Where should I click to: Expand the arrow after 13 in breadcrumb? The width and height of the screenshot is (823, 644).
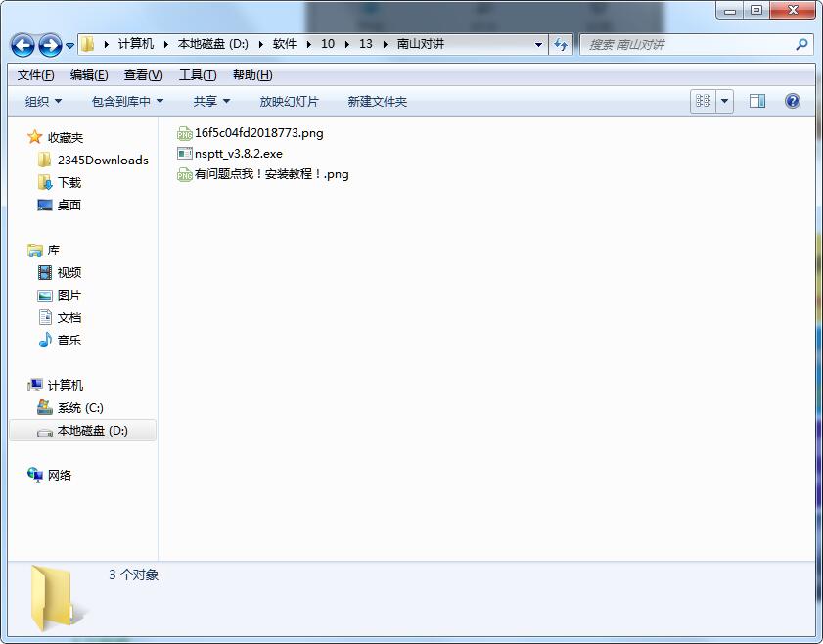[x=386, y=45]
